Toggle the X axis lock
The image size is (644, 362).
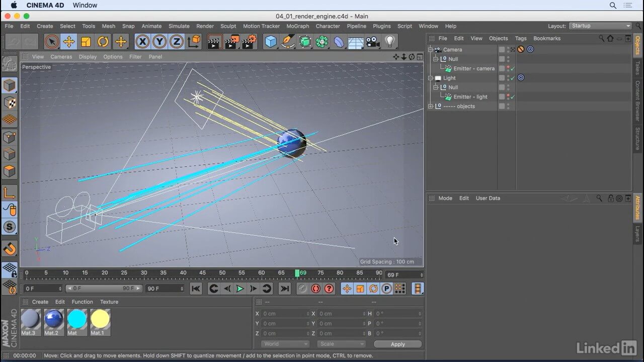click(142, 42)
